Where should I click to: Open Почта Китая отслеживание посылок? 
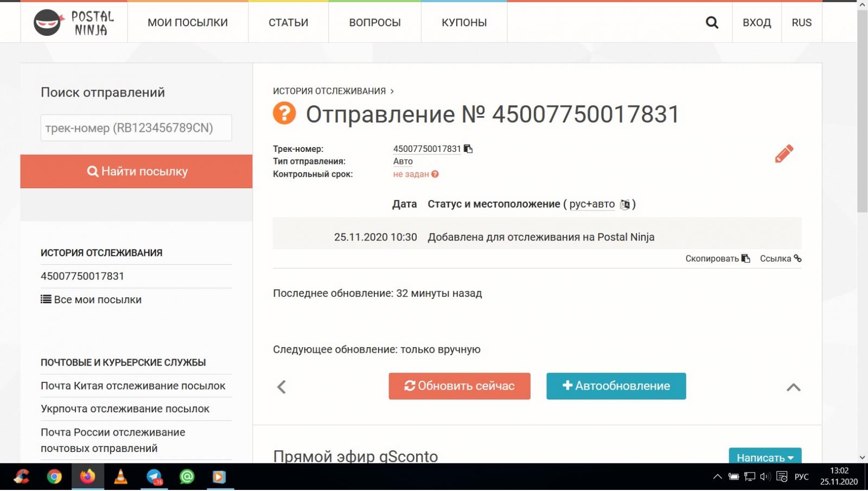(x=133, y=386)
